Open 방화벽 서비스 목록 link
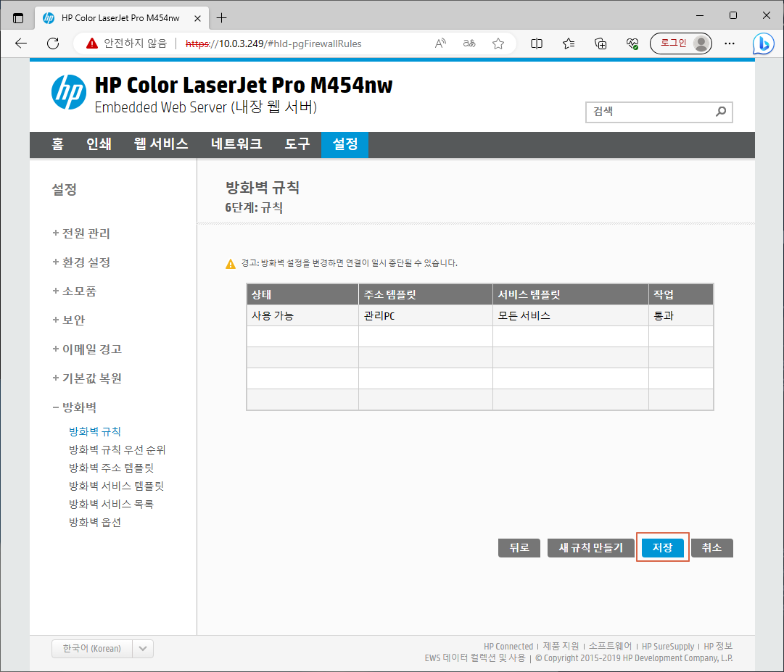784x672 pixels. coord(111,504)
